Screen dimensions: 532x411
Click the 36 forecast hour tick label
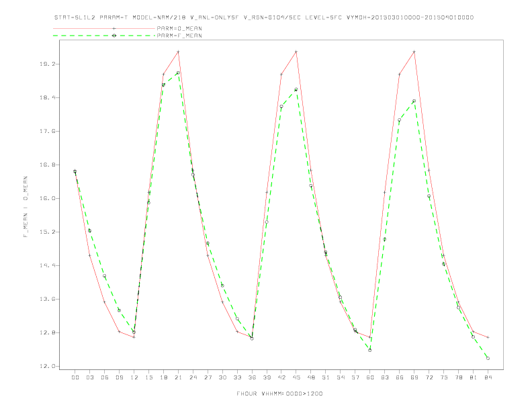tap(252, 377)
